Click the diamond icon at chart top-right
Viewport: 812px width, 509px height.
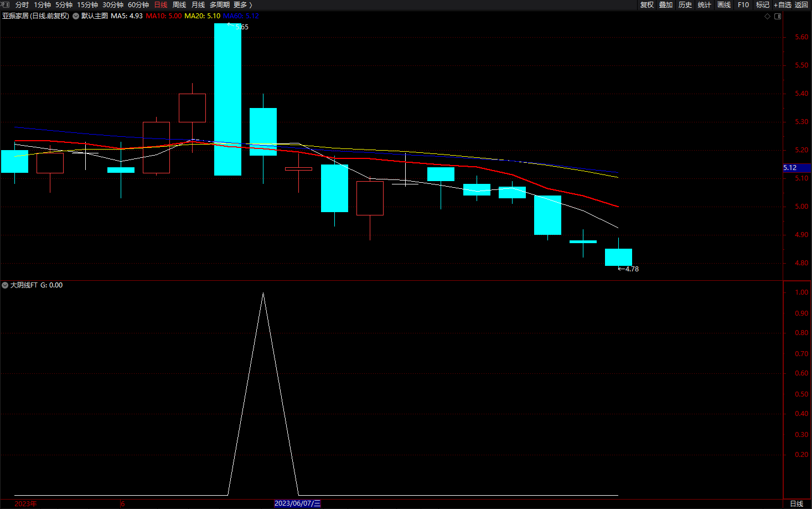767,16
